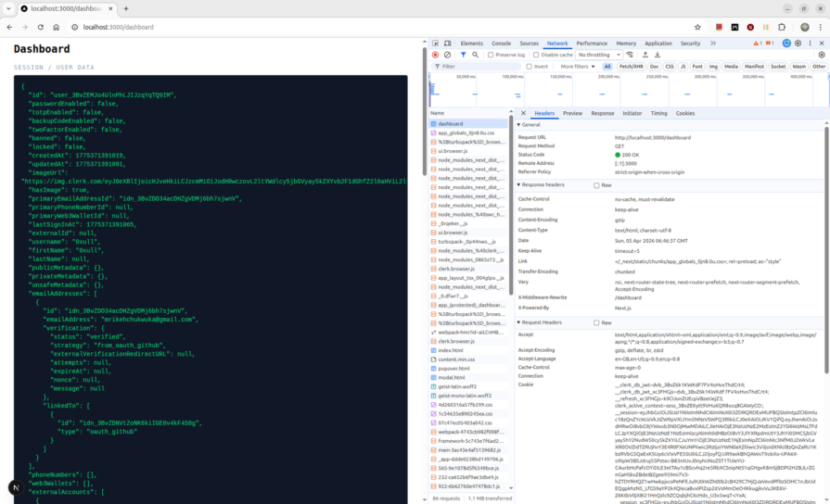Export HAR file download icon
Screen dimensions: 830x504
click(658, 55)
